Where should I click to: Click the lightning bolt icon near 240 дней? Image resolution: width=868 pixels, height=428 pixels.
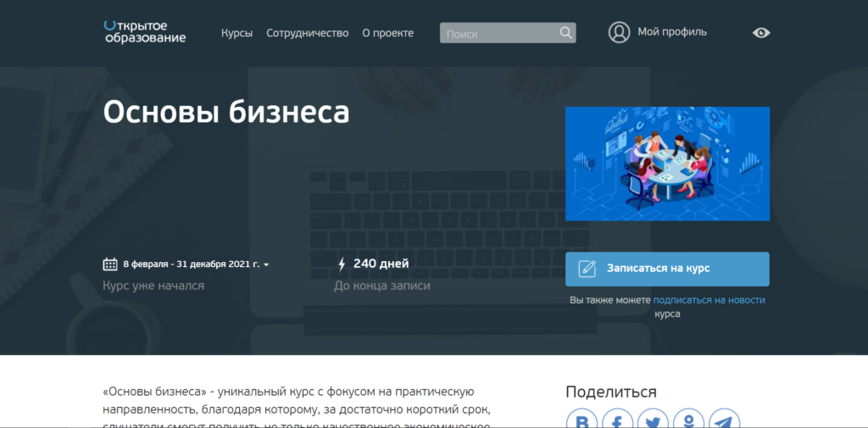(342, 264)
